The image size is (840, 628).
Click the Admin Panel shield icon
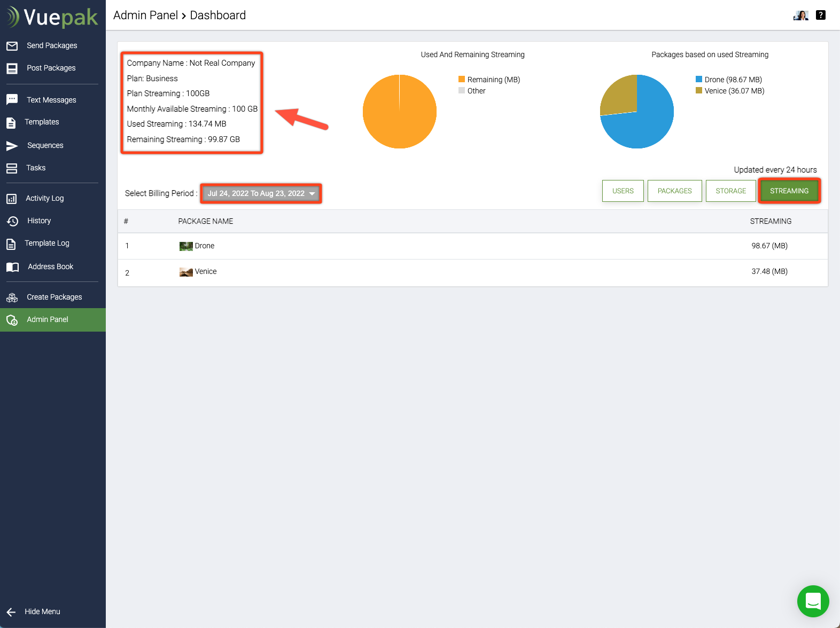point(12,320)
